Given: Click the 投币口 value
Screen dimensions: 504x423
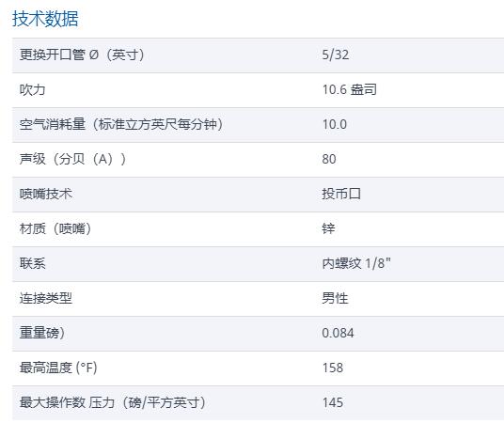Looking at the screenshot, I should tap(341, 194).
